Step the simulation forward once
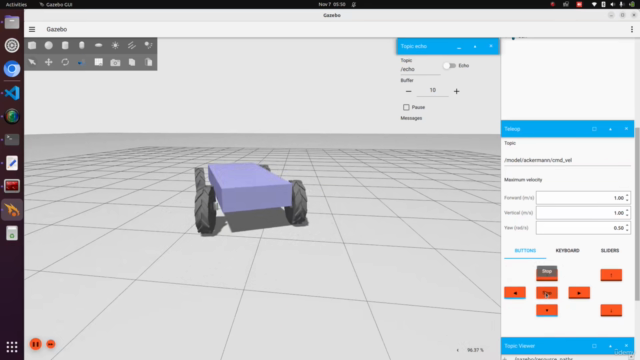The height and width of the screenshot is (360, 640). pyautogui.click(x=51, y=344)
